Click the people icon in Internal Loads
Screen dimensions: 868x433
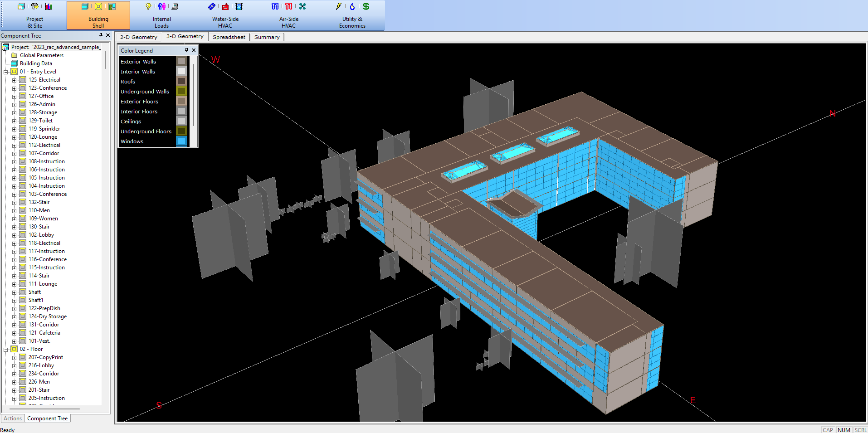(x=162, y=6)
